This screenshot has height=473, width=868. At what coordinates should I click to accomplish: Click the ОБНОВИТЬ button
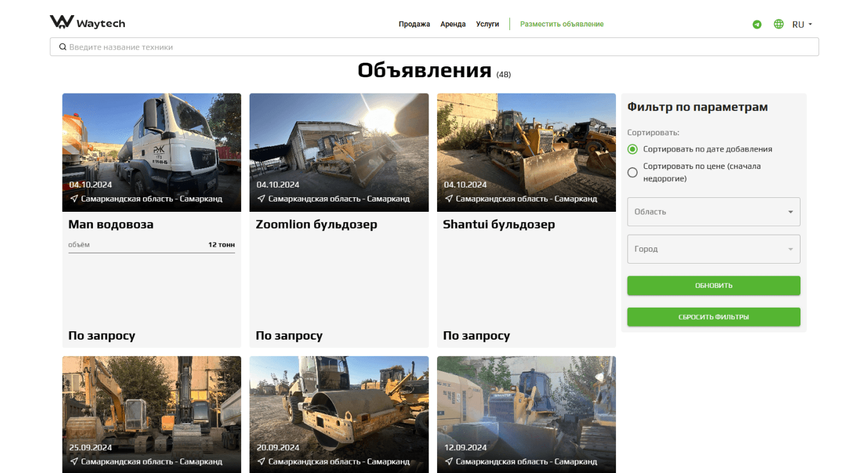pyautogui.click(x=714, y=285)
